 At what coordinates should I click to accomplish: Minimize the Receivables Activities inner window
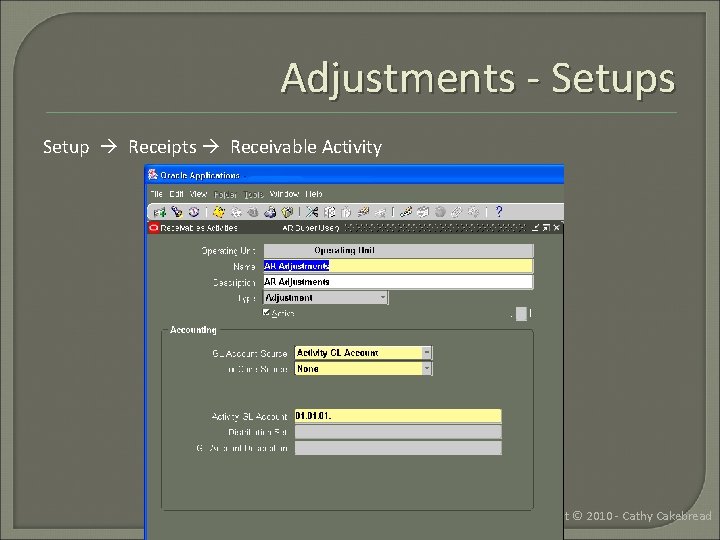(535, 228)
